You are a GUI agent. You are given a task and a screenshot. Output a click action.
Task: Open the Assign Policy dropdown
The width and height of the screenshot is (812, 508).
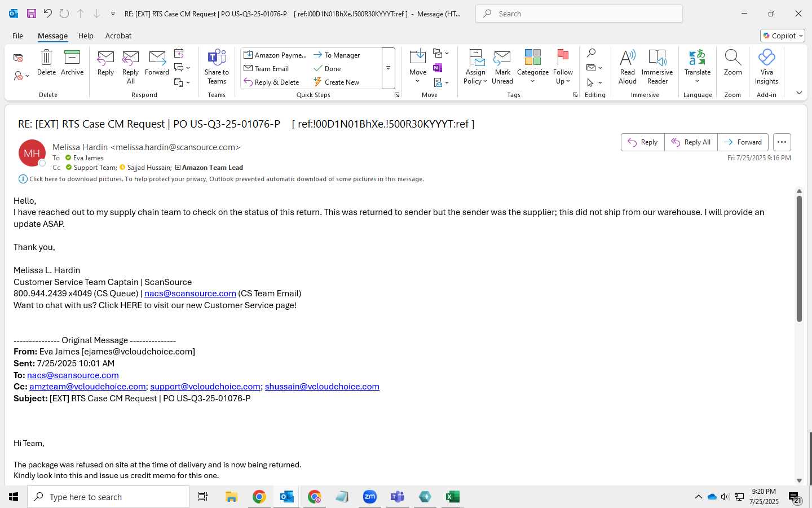click(475, 67)
